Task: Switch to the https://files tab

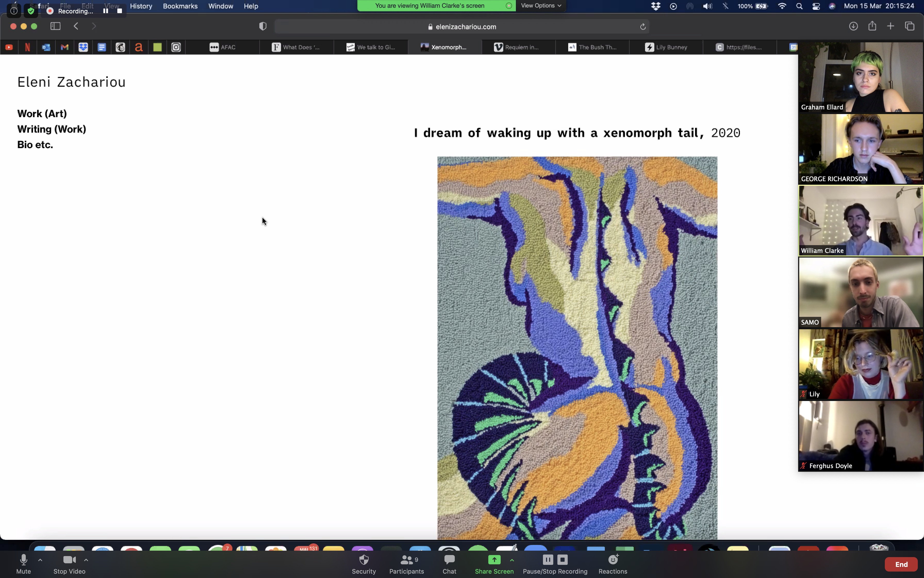Action: [x=740, y=47]
